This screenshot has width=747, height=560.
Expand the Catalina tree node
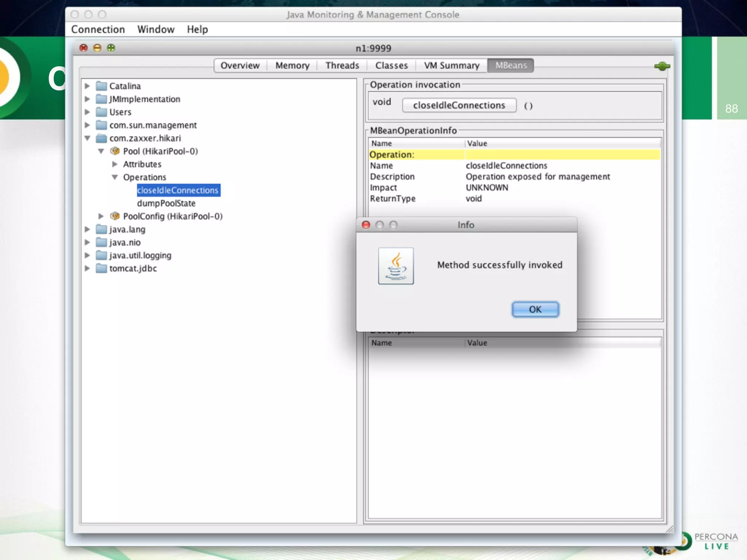87,86
